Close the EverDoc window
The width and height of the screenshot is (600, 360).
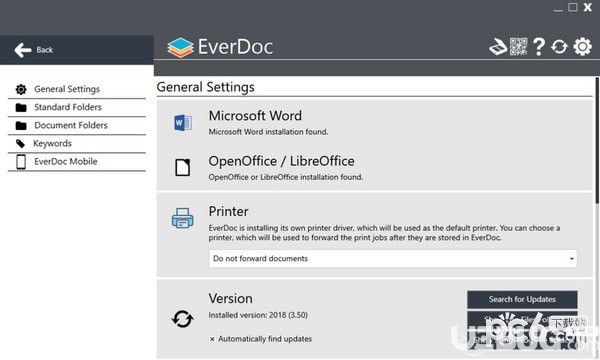588,7
